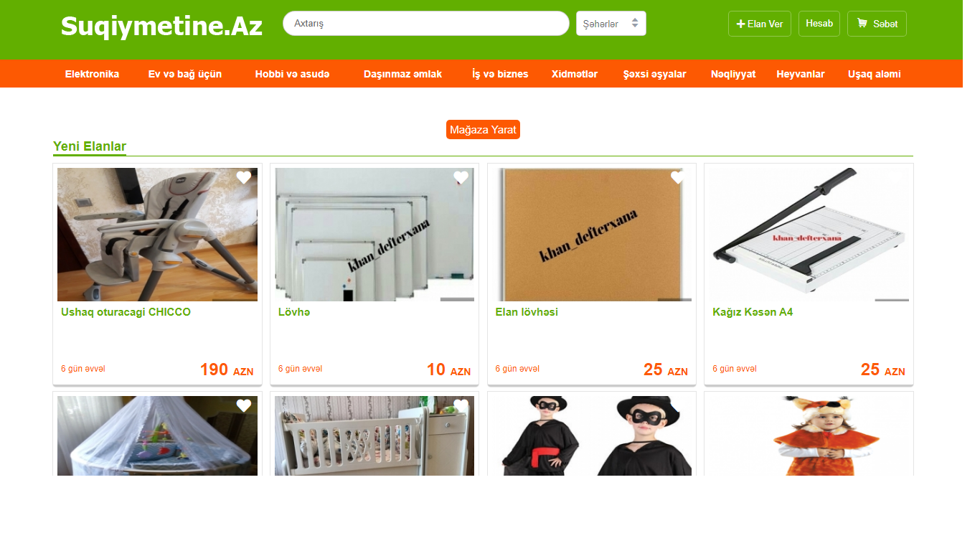Open the paper cutter product thumbnail
Viewport: 980px width, 551px height.
tap(809, 235)
